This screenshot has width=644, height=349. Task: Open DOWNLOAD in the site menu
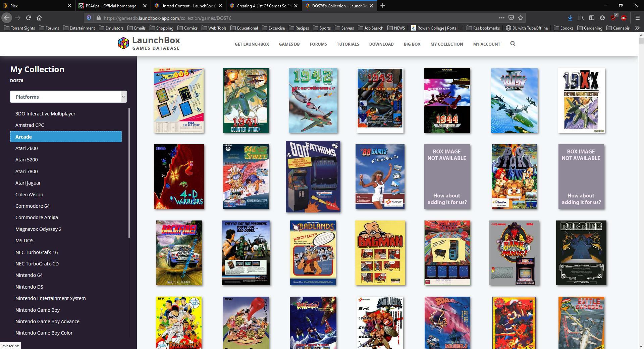[x=381, y=44]
